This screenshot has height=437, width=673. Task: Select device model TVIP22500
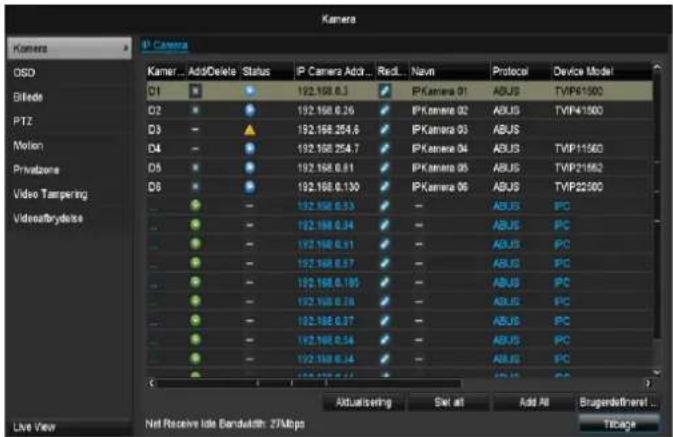coord(579,187)
